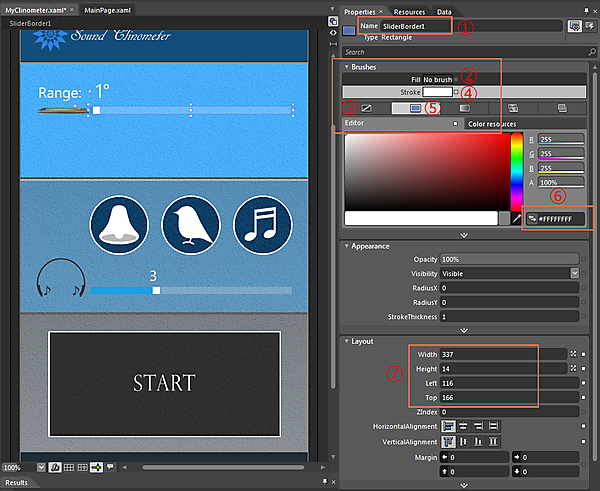Click the Width input field
This screenshot has width=600, height=491.
pyautogui.click(x=490, y=354)
